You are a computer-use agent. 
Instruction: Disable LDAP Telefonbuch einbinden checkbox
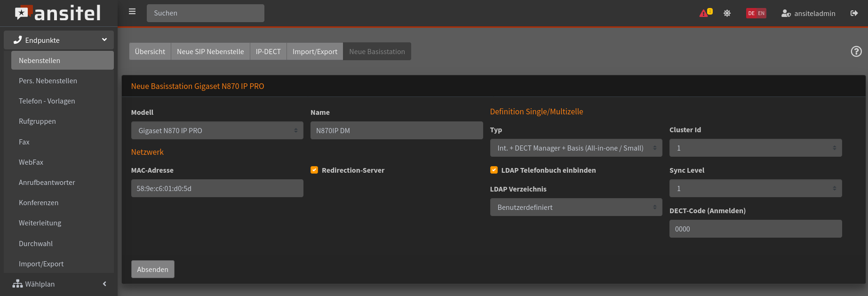click(494, 170)
